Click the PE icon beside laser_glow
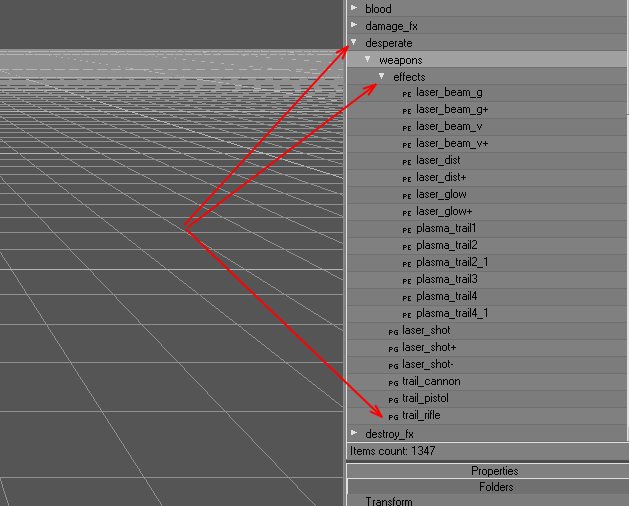629x506 pixels. [x=407, y=196]
